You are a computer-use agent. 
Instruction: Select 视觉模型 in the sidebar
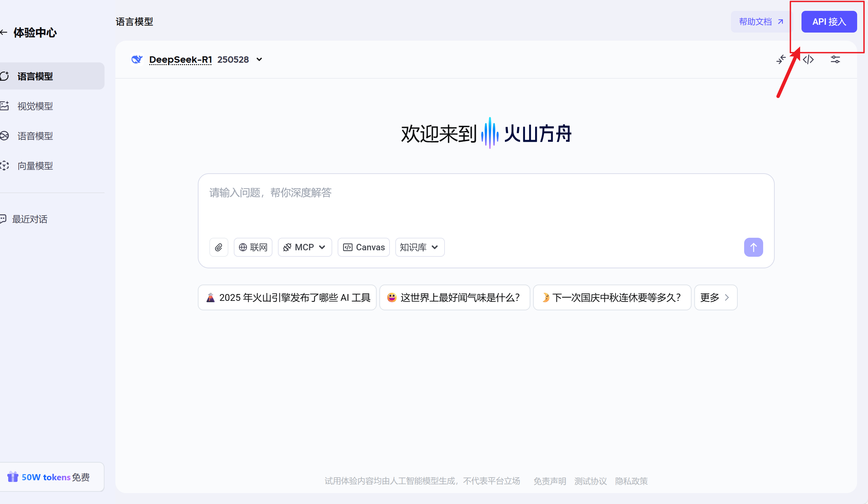tap(35, 106)
